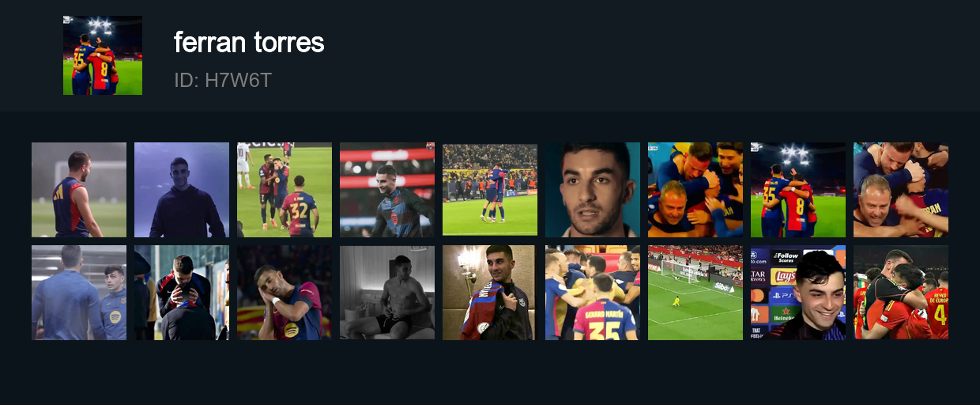Open thumbnail of player in dark jacket on pitch
The width and height of the screenshot is (980, 405).
[x=387, y=190]
